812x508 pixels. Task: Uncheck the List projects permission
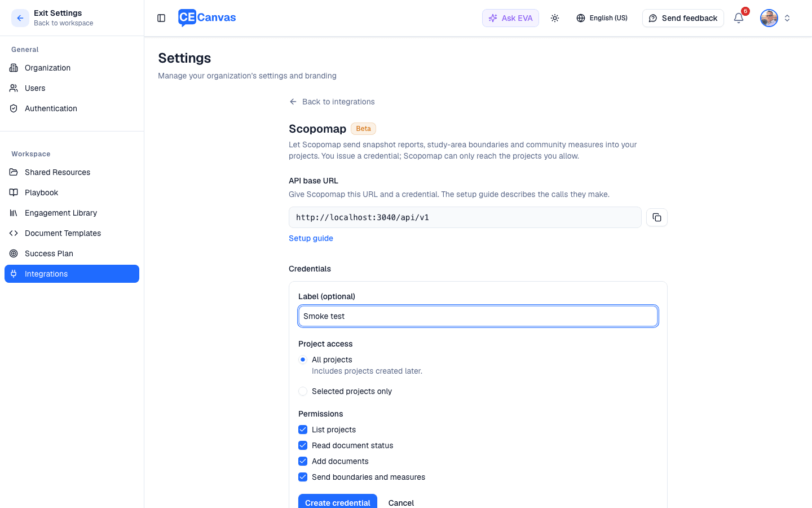point(303,430)
